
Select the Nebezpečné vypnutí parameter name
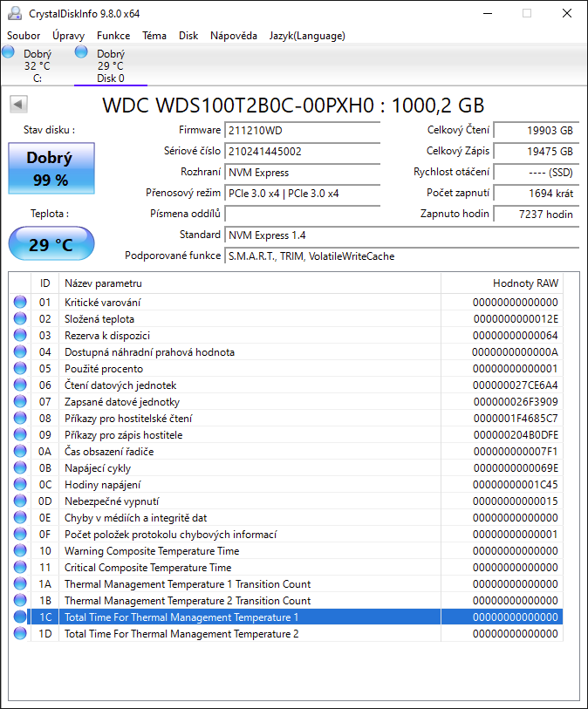tap(112, 501)
